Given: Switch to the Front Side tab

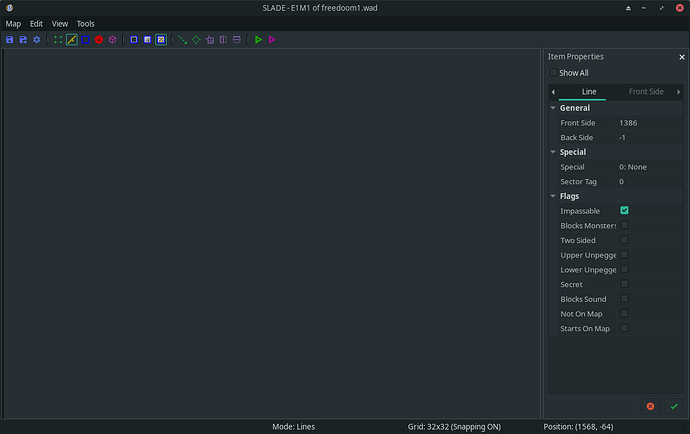Looking at the screenshot, I should point(644,92).
